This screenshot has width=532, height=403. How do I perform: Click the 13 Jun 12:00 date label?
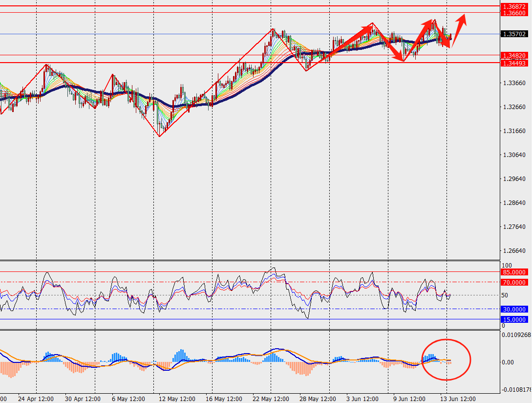click(458, 399)
